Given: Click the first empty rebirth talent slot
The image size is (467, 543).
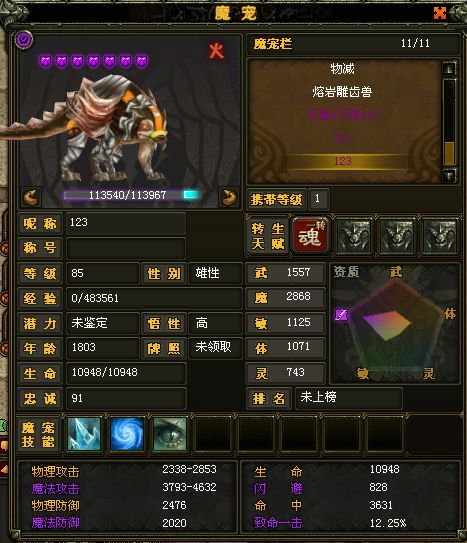Looking at the screenshot, I should click(353, 236).
